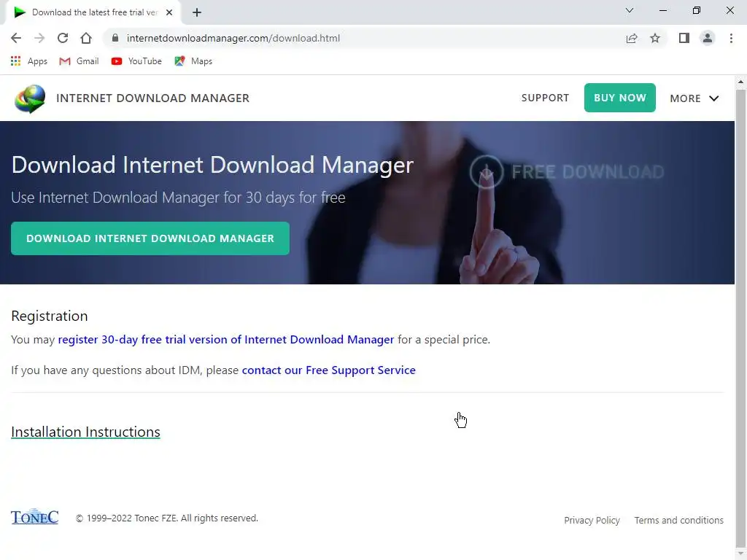Click 'Use Internet Download Manager for 30 days' text
747x560 pixels.
178,197
